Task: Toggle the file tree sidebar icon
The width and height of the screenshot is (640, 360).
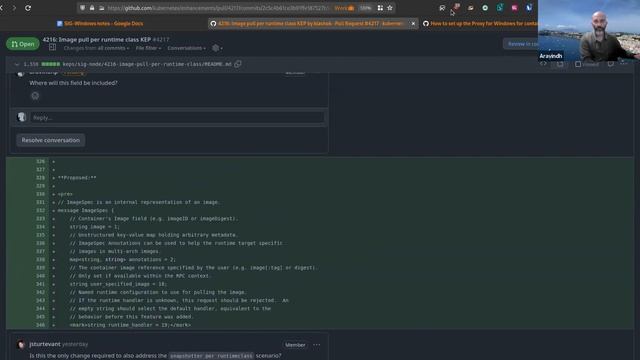Action: (x=52, y=47)
